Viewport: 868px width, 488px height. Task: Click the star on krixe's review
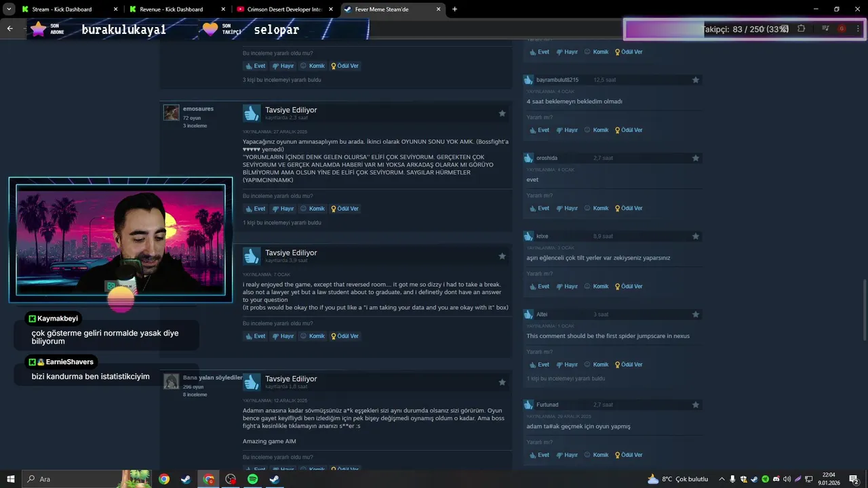tap(696, 236)
